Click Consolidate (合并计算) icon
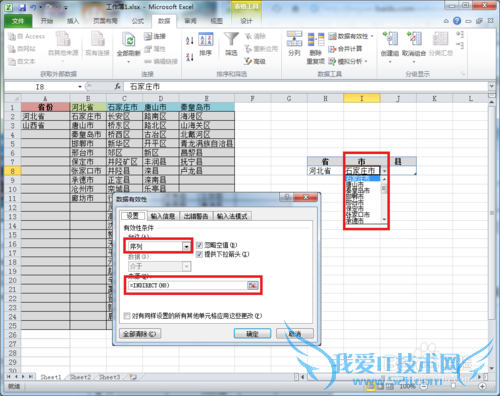The width and height of the screenshot is (500, 396). tap(332, 49)
